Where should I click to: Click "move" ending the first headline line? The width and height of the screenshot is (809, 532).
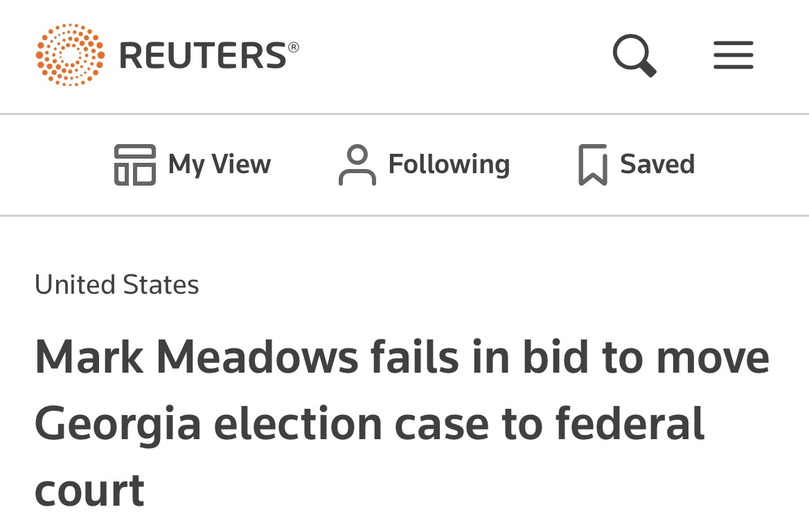click(712, 357)
